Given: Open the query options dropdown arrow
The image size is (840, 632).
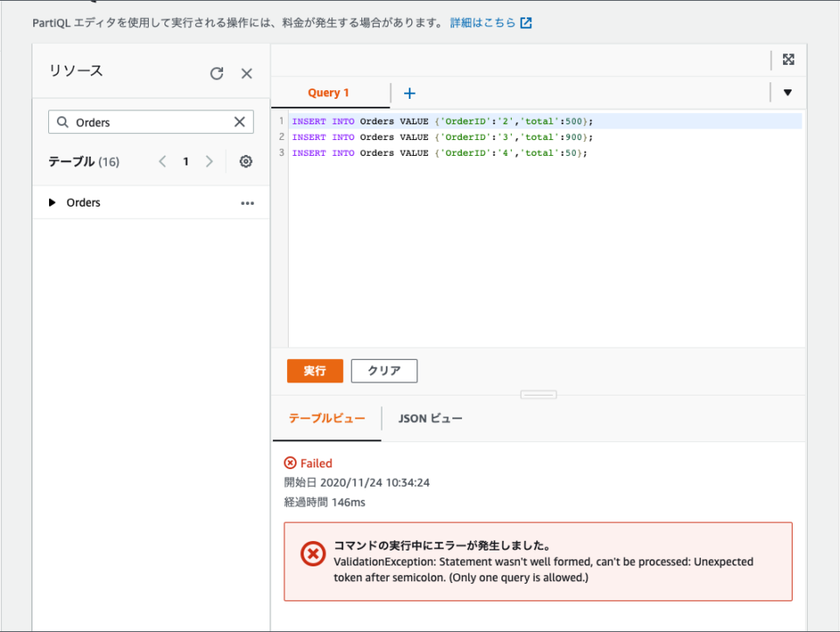Looking at the screenshot, I should [787, 92].
